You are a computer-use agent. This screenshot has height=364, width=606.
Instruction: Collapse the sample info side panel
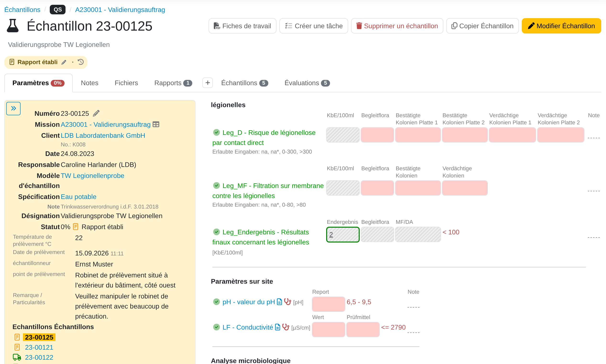13,108
